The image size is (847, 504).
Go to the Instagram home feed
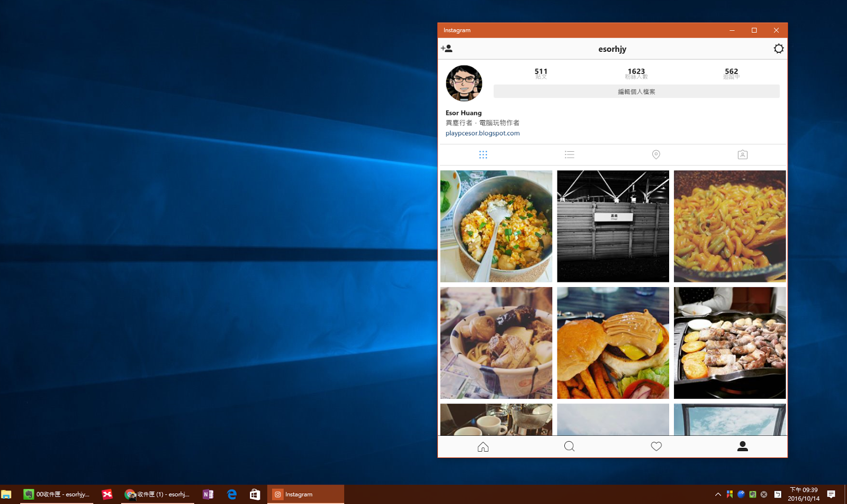click(483, 447)
